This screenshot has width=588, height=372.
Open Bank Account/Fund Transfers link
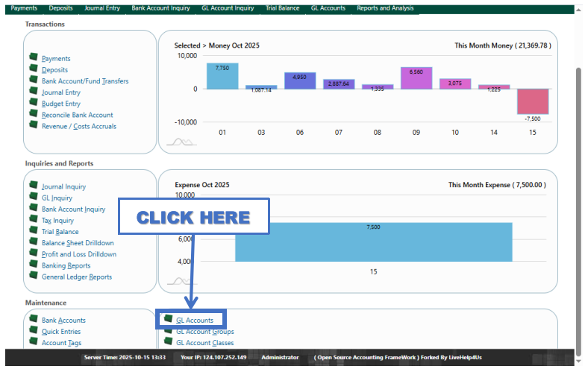[x=84, y=81]
